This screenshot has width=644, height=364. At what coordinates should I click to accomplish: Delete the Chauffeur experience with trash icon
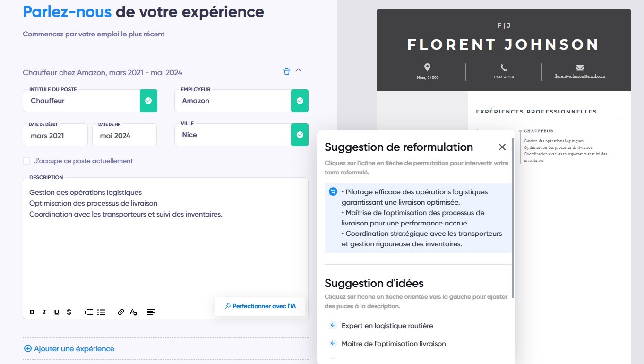[x=286, y=71]
